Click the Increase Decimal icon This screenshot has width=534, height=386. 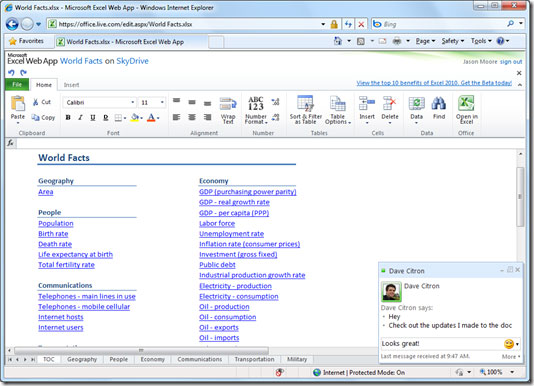pos(275,102)
